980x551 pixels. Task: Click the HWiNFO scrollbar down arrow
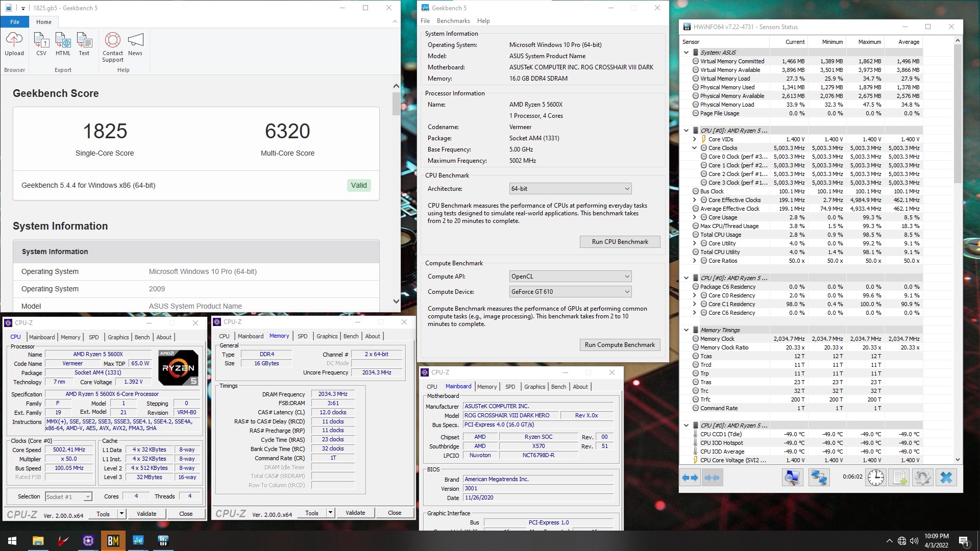pyautogui.click(x=958, y=459)
